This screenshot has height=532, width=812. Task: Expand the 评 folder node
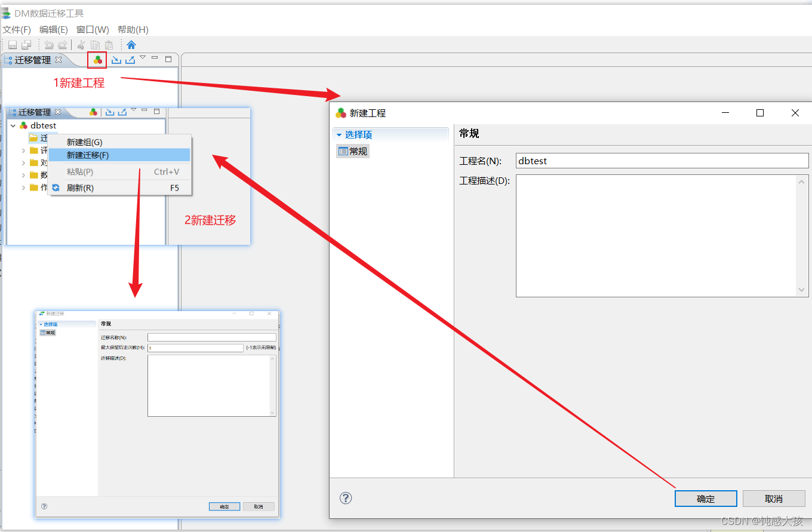click(x=23, y=150)
